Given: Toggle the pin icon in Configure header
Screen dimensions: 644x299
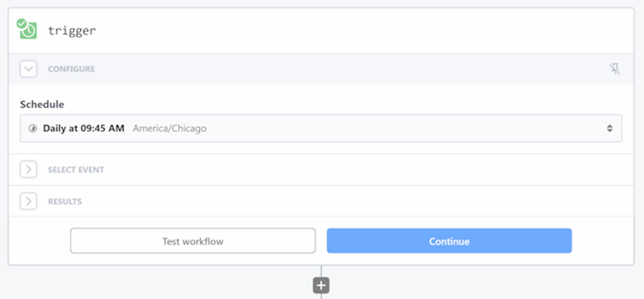Looking at the screenshot, I should [x=614, y=69].
